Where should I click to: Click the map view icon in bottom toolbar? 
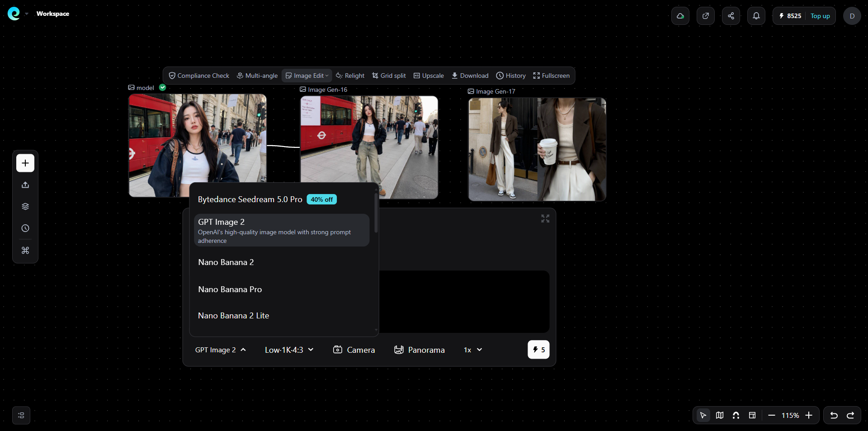(720, 415)
